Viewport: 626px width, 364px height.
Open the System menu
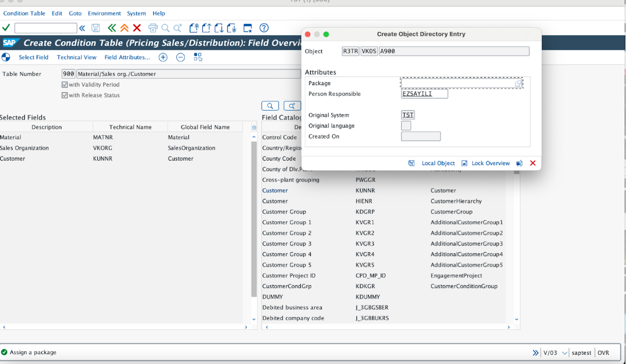[x=136, y=13]
